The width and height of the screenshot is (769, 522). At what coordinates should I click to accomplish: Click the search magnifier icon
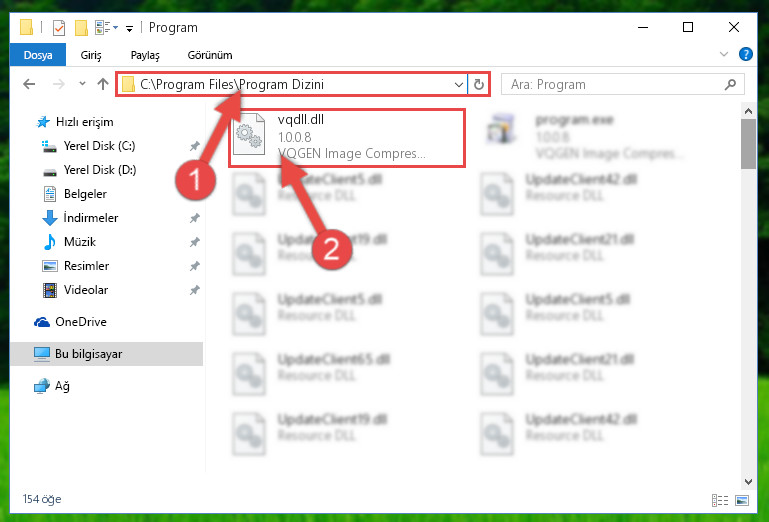[730, 84]
